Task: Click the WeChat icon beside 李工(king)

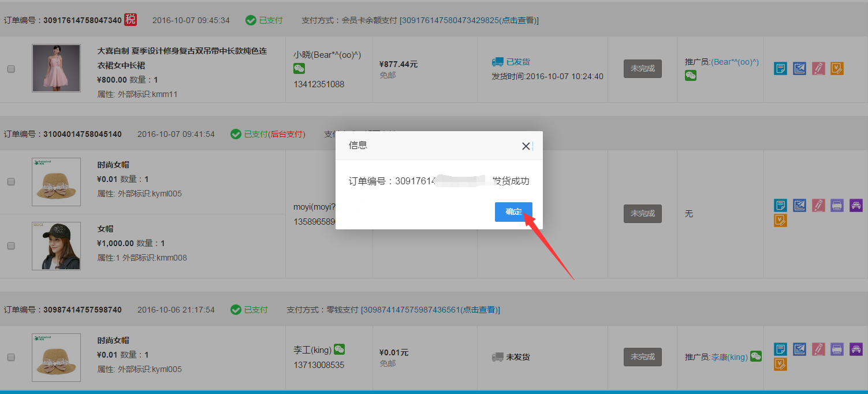Action: coord(339,349)
